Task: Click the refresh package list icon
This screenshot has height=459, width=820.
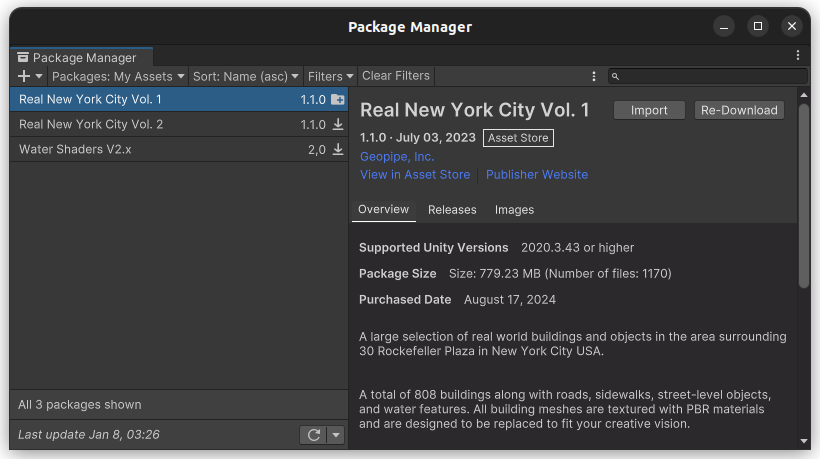Action: click(313, 435)
